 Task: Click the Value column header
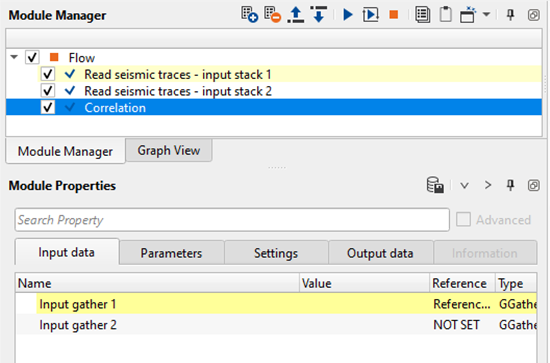364,283
